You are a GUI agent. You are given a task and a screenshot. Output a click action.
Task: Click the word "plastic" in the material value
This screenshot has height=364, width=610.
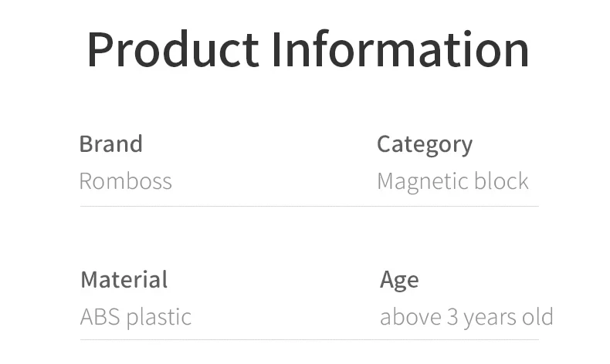tap(158, 318)
